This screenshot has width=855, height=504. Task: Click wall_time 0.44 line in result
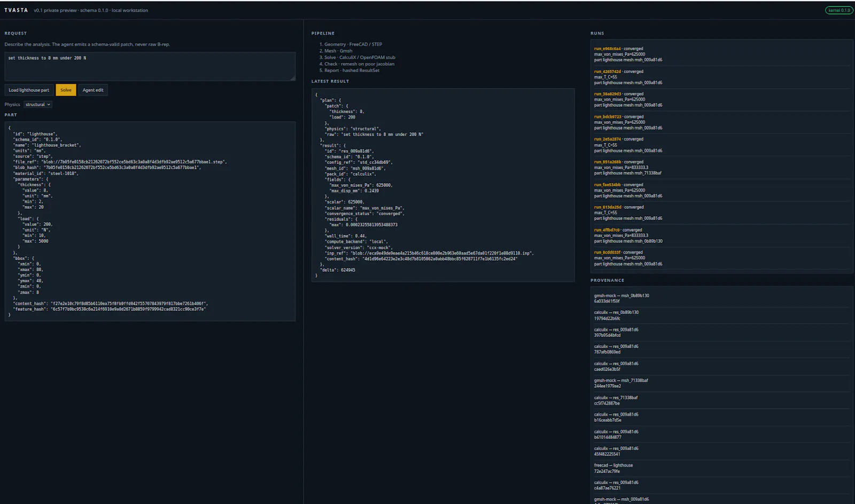coord(345,236)
